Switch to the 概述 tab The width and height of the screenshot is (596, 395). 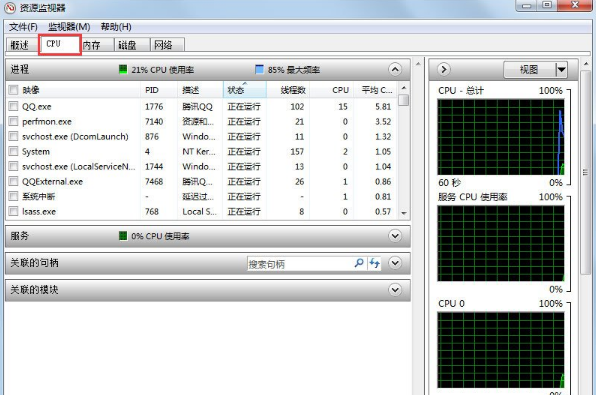click(20, 45)
